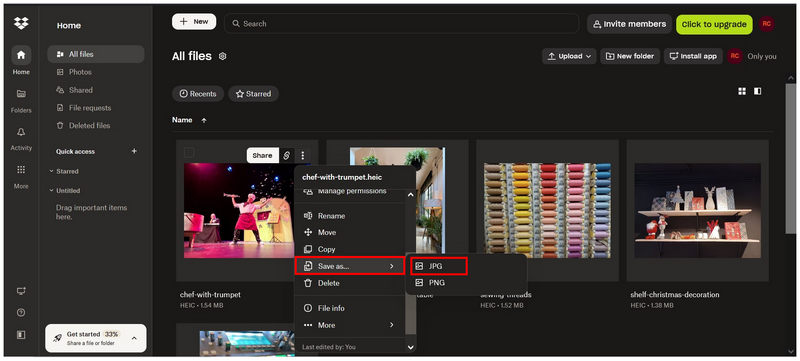Add a Quick access item with plus icon
The width and height of the screenshot is (800, 361).
pyautogui.click(x=134, y=151)
